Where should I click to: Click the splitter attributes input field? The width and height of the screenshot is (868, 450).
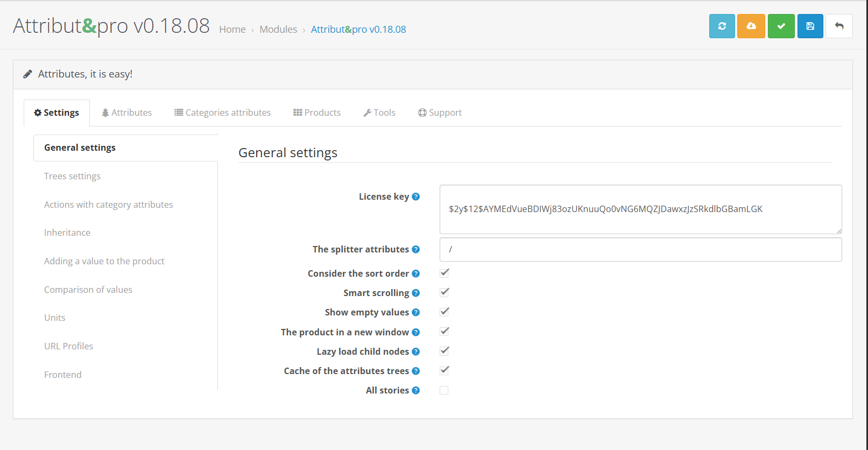click(640, 250)
